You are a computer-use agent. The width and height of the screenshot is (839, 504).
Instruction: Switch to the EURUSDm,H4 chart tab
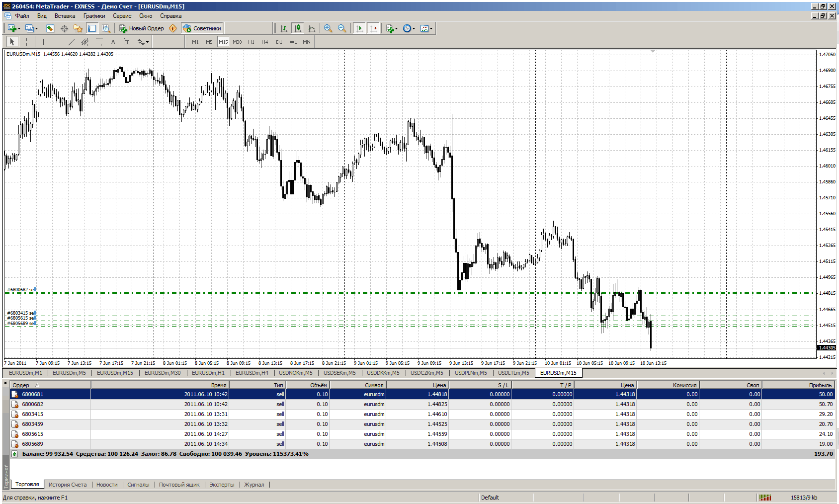pos(252,373)
